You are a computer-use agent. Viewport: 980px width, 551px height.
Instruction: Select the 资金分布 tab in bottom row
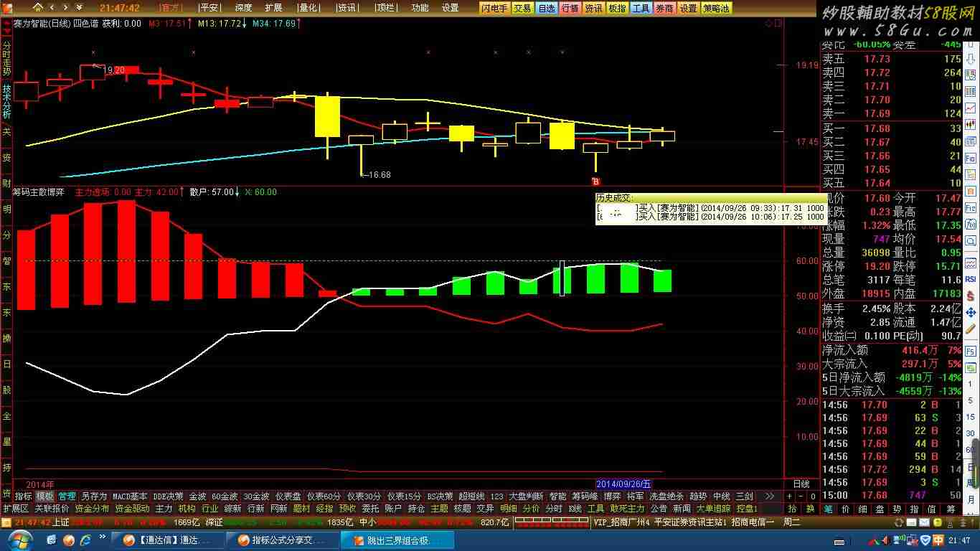[x=92, y=509]
